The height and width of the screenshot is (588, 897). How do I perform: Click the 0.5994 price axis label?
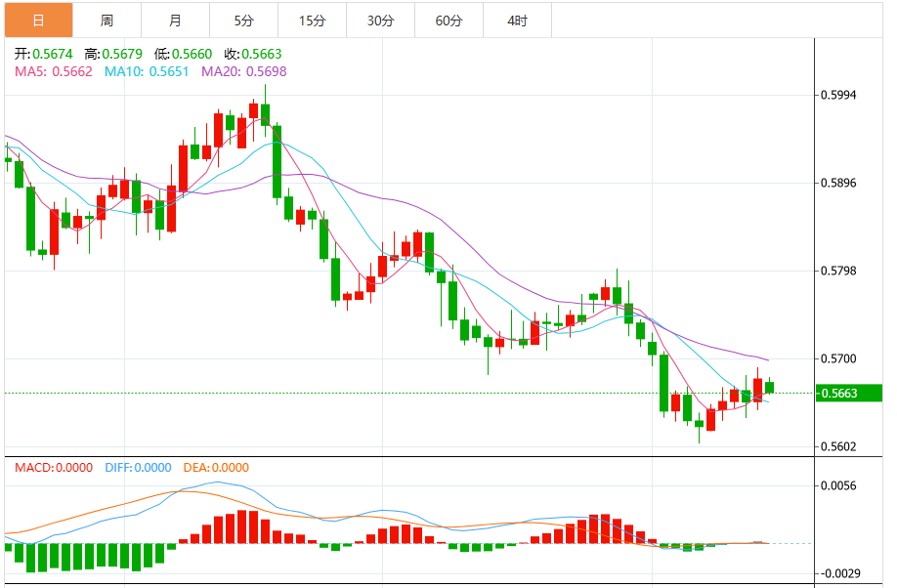tap(838, 95)
